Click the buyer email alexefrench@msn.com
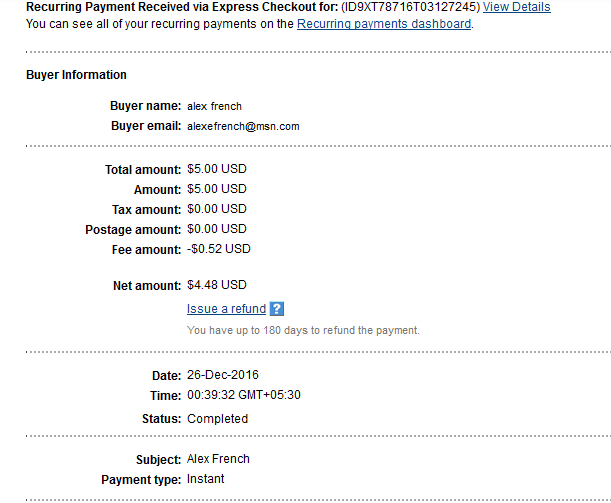Viewport: 611px width, 503px height. point(243,127)
